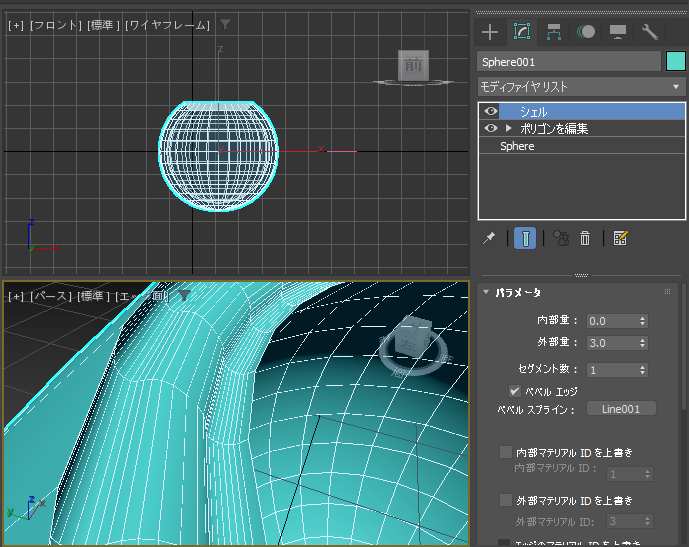Open the Display panel tab
The image size is (689, 547).
(618, 32)
